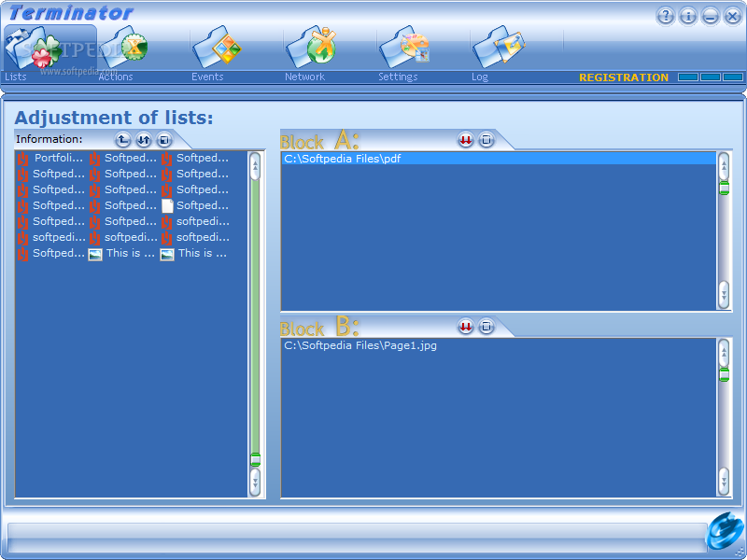Click the status bar field at the bottom
The height and width of the screenshot is (560, 747).
[358, 539]
